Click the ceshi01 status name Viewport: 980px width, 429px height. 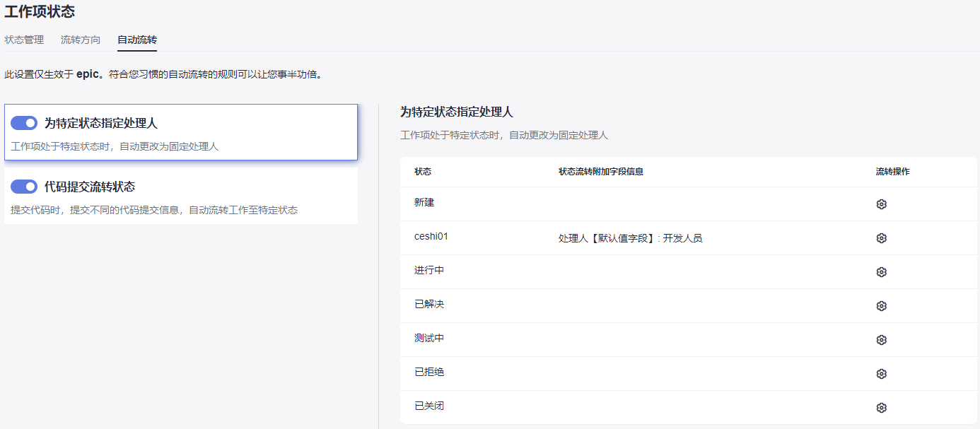pyautogui.click(x=431, y=236)
